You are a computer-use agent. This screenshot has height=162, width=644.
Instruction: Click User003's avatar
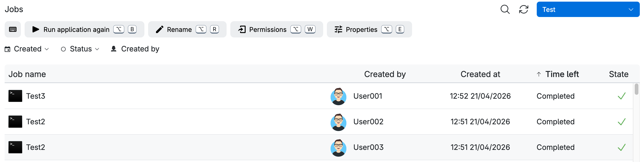tap(338, 148)
